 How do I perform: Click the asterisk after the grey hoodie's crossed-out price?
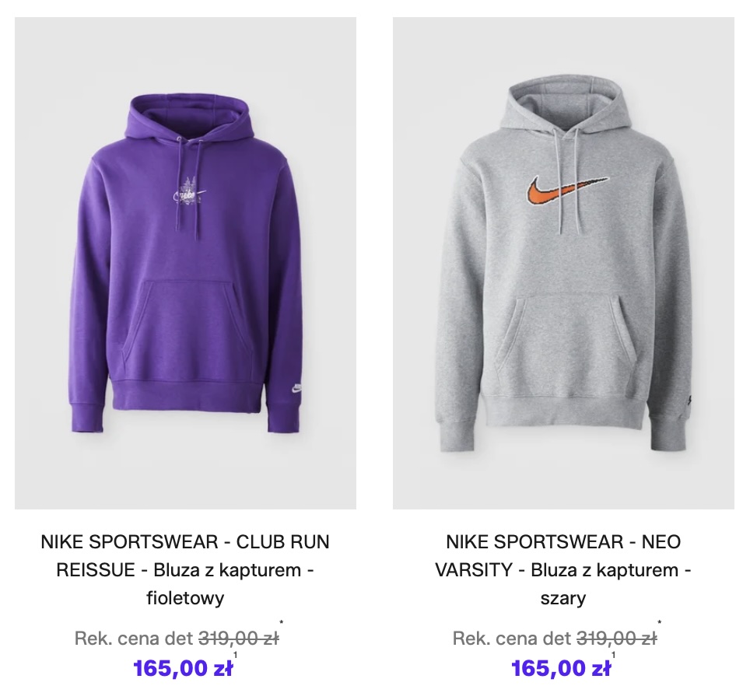(659, 622)
